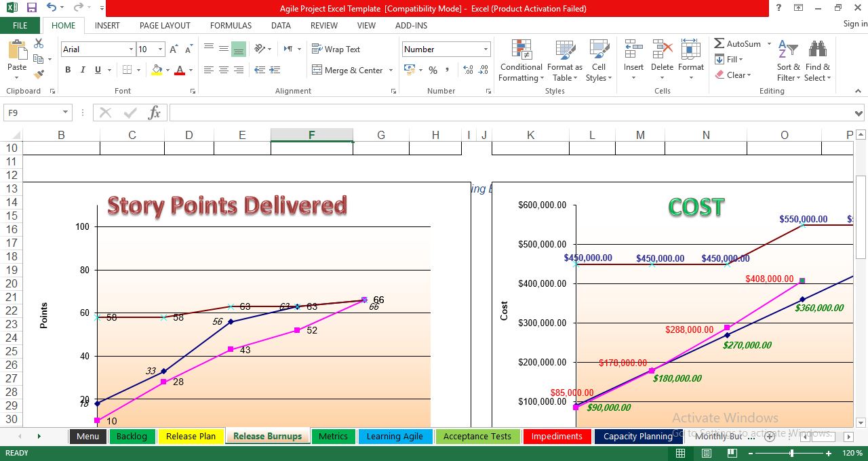Viewport: 868px width, 461px height.
Task: Select the Backlog sheet tab
Action: [132, 437]
